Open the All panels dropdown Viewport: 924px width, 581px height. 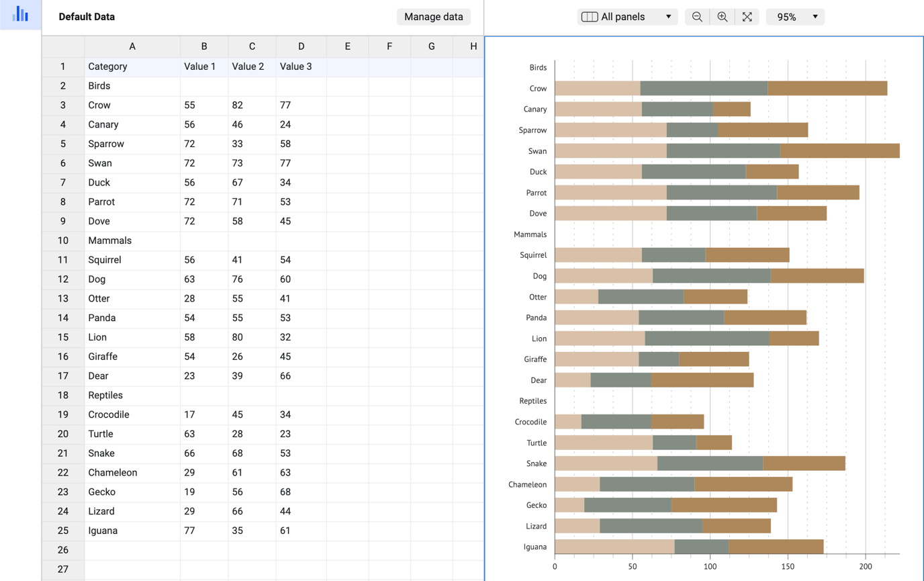(x=628, y=17)
